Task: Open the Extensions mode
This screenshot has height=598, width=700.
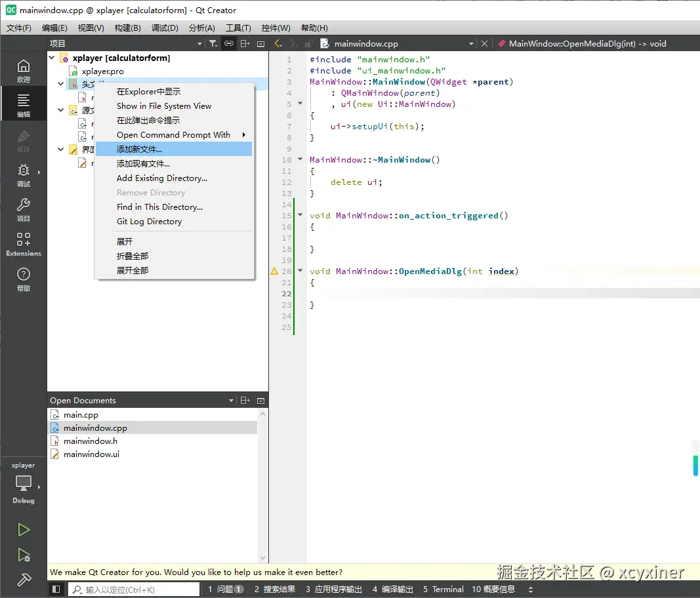Action: tap(24, 244)
